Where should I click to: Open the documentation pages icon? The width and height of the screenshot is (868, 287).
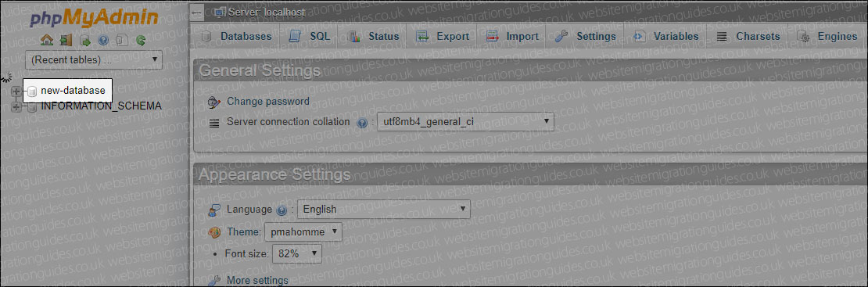pyautogui.click(x=122, y=40)
